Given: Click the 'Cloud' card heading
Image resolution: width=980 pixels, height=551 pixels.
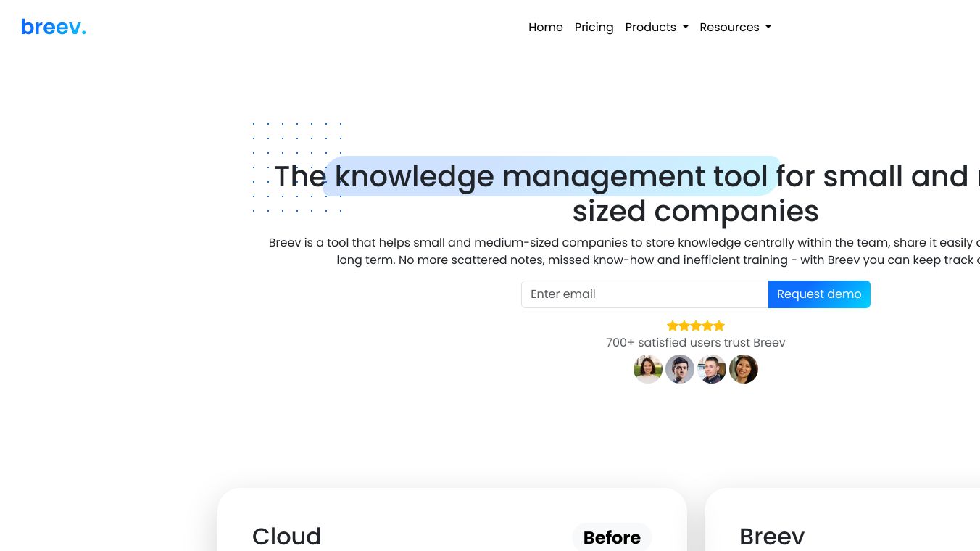Looking at the screenshot, I should click(x=287, y=536).
